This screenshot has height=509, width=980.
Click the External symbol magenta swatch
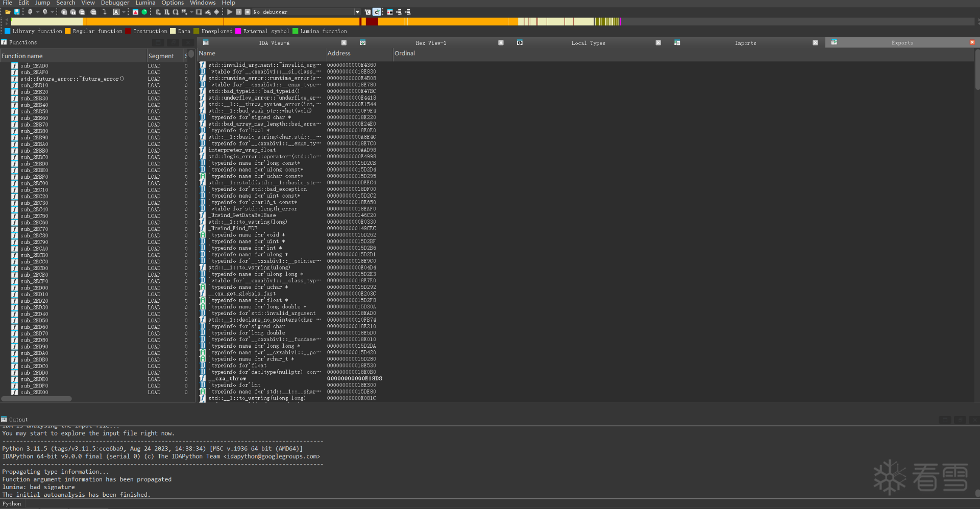pyautogui.click(x=238, y=31)
